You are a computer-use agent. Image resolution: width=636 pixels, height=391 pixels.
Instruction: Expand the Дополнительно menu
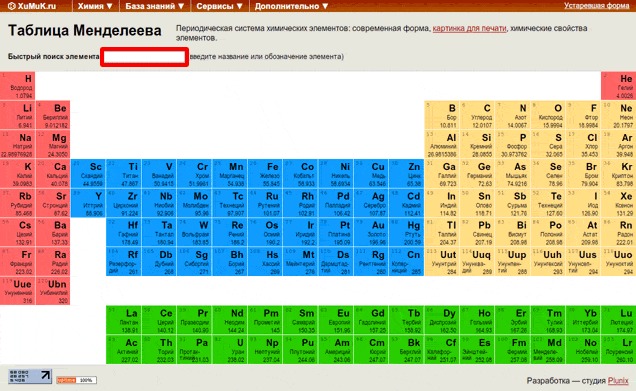pyautogui.click(x=291, y=6)
